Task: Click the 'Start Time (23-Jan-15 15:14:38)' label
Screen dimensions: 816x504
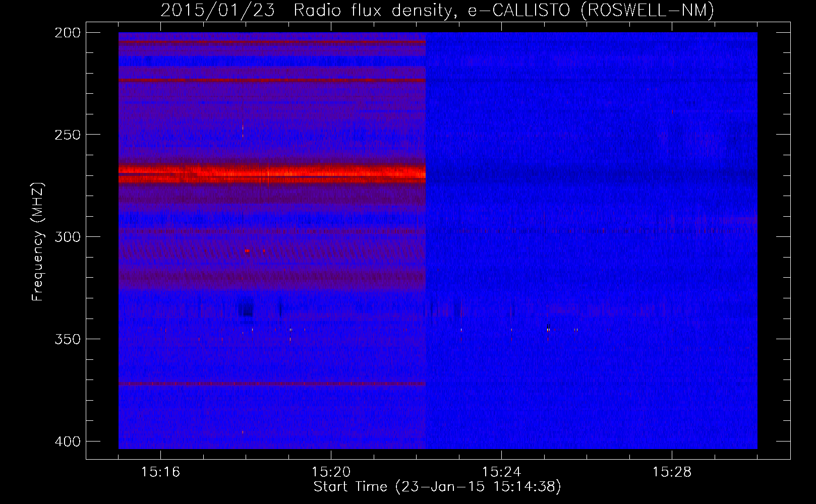Action: pos(437,487)
